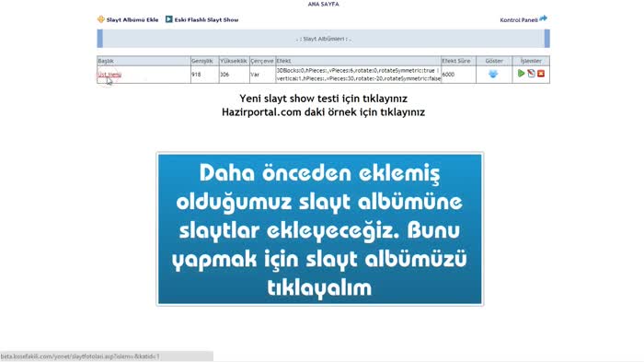Select the height value 306
The height and width of the screenshot is (362, 644).
point(224,75)
